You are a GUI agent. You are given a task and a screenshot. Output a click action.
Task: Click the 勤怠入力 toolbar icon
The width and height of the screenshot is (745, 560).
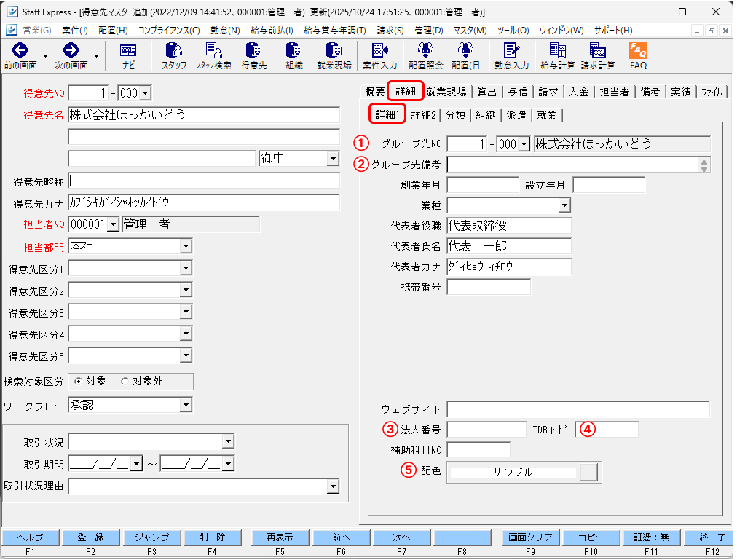coord(511,55)
